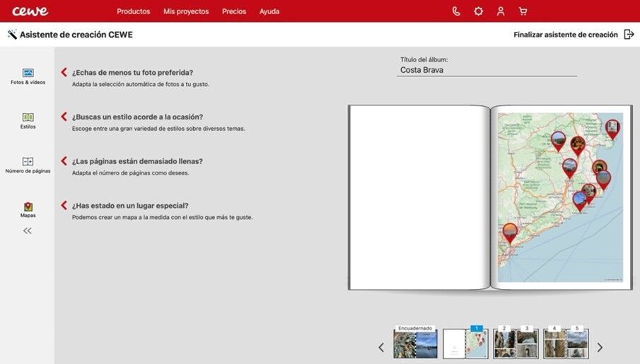
Task: Click '¿Buscas un estilo acorde a la ocasión?' heading
Action: [137, 117]
